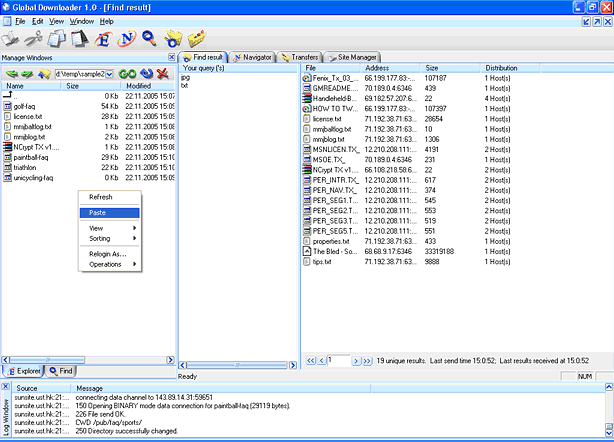Close the Manage Windows panel
The image size is (614, 442).
(172, 57)
